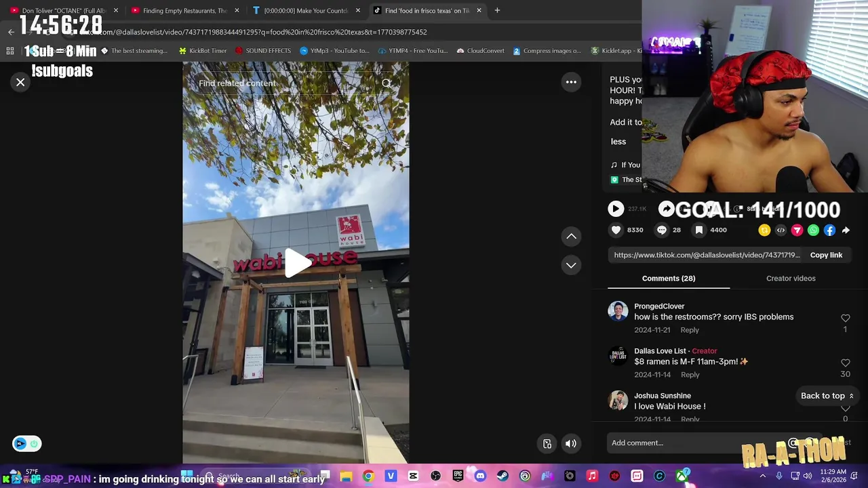This screenshot has height=488, width=868.
Task: Click Joshua Sunshine's avatar thumbnail
Action: (x=618, y=401)
